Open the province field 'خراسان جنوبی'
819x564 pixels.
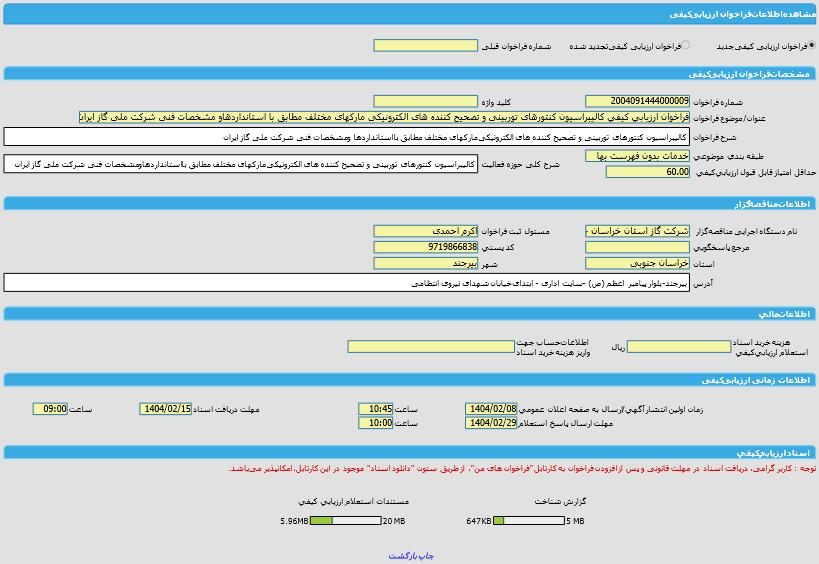637,263
